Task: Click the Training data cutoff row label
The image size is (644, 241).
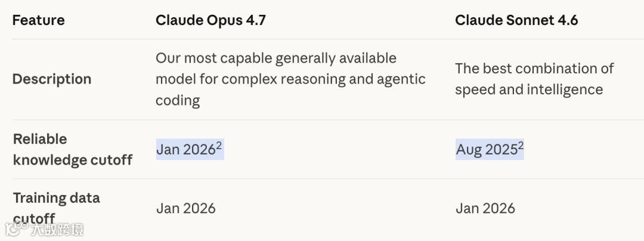Action: tap(56, 203)
